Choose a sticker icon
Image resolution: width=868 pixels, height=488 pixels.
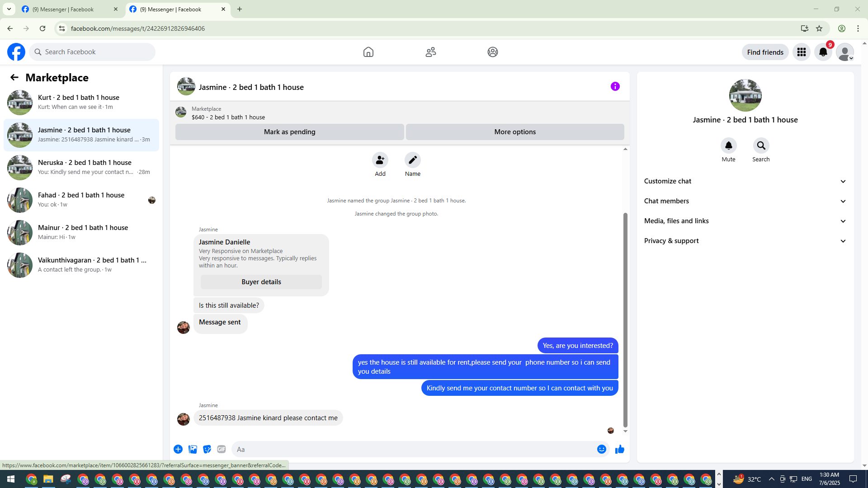pyautogui.click(x=207, y=449)
